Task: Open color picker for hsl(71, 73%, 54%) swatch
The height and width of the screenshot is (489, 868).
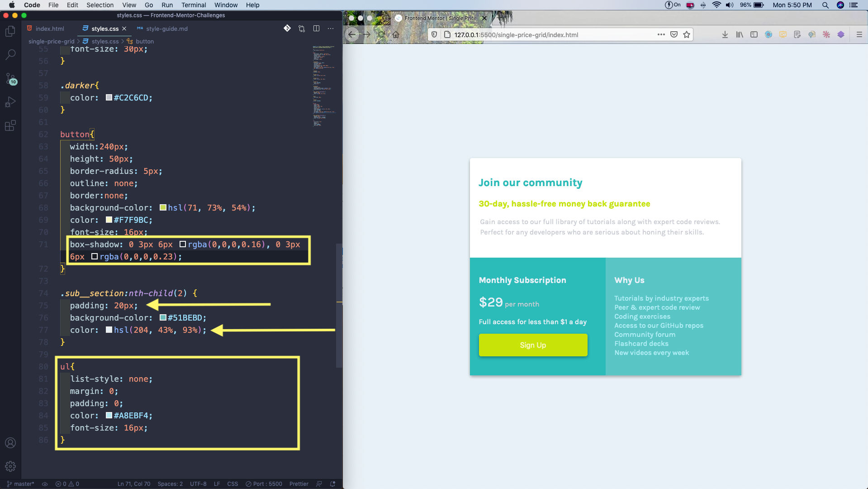Action: point(163,207)
